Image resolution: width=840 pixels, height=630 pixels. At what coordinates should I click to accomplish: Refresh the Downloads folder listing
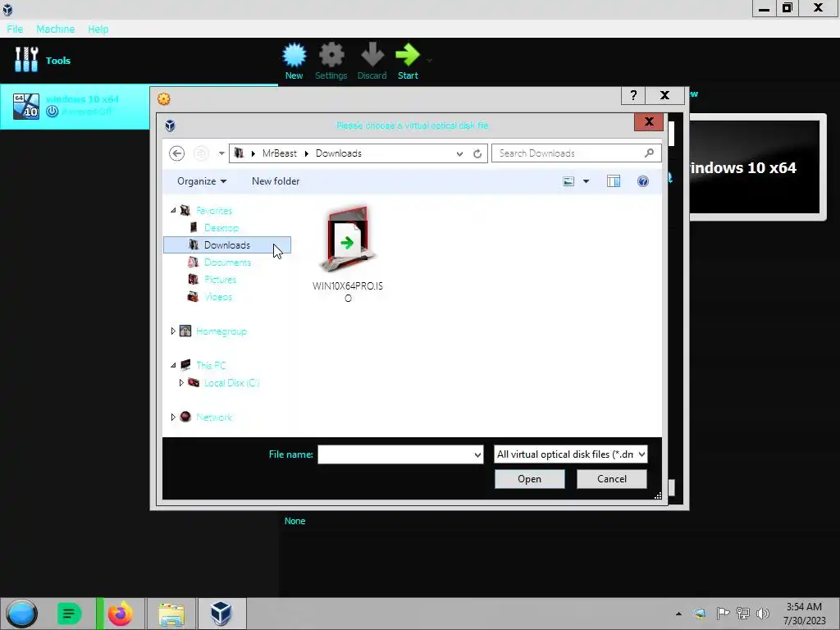477,153
